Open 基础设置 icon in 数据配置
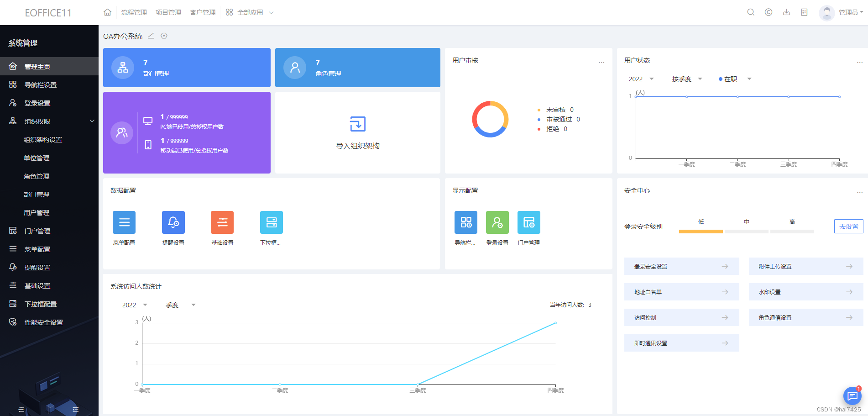Image resolution: width=868 pixels, height=416 pixels. pyautogui.click(x=222, y=222)
